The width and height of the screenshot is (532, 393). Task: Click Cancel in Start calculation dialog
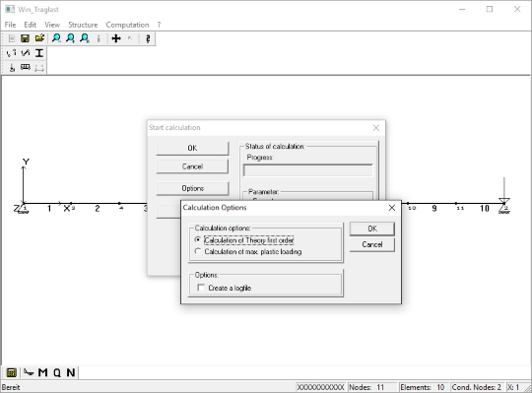192,166
